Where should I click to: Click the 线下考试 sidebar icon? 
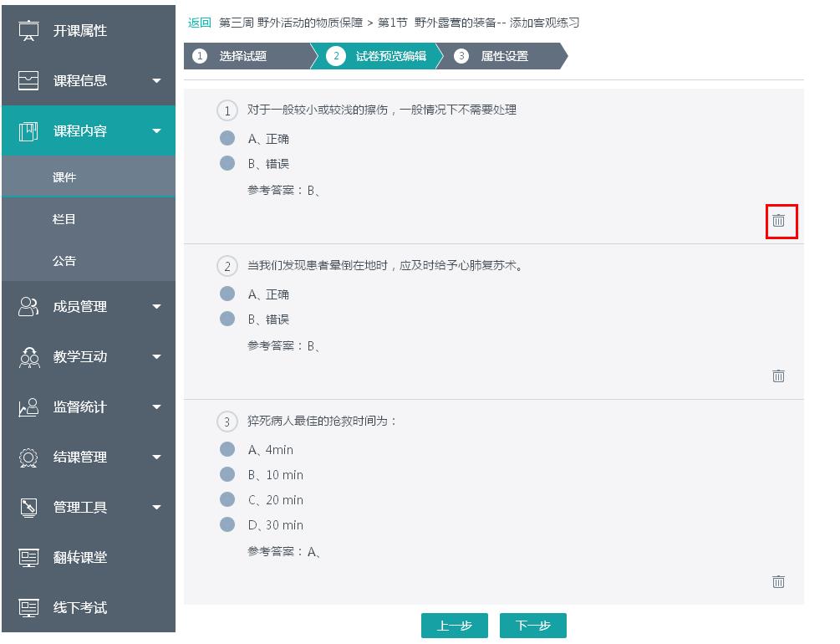point(29,608)
